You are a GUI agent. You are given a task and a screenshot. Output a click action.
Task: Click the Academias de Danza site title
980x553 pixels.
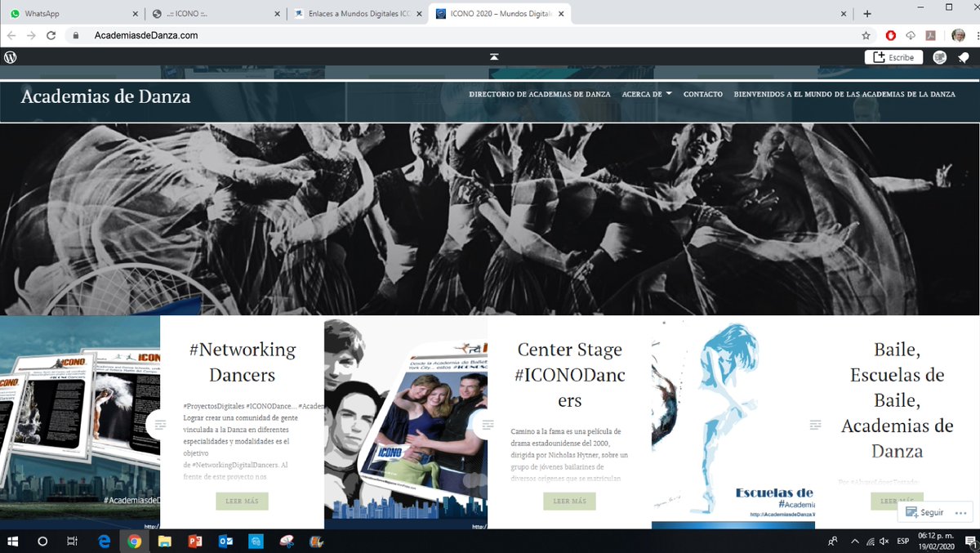105,96
